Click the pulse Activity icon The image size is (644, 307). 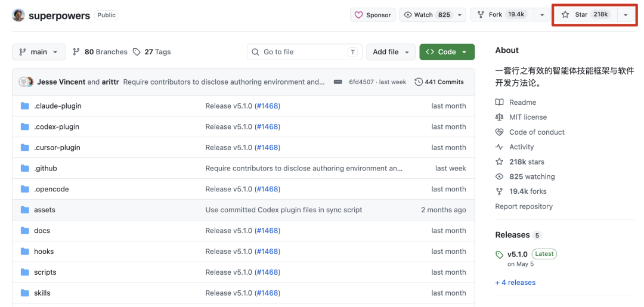[500, 147]
